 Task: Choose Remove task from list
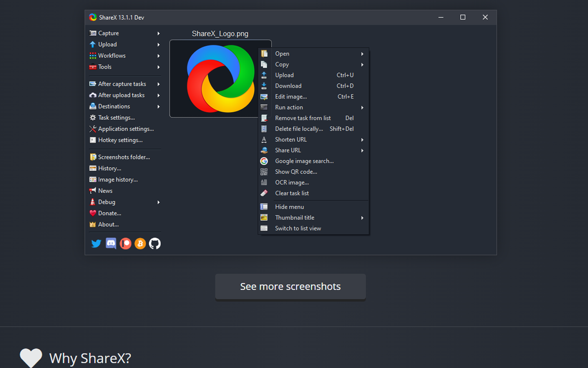click(x=313, y=118)
